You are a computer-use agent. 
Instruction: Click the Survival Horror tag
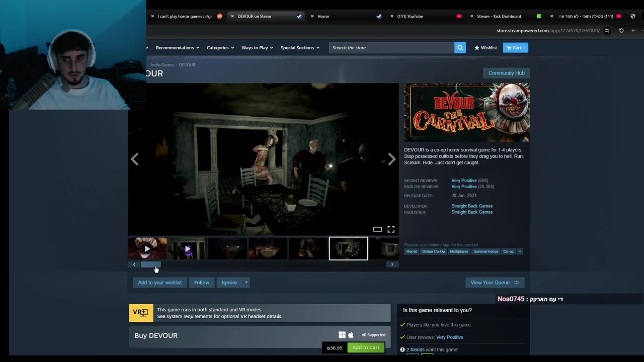point(486,251)
